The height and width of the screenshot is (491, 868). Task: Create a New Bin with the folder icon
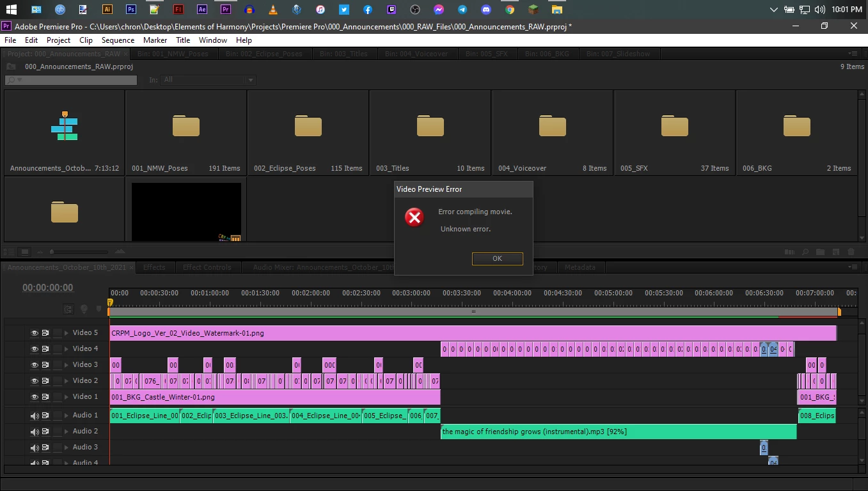point(820,252)
